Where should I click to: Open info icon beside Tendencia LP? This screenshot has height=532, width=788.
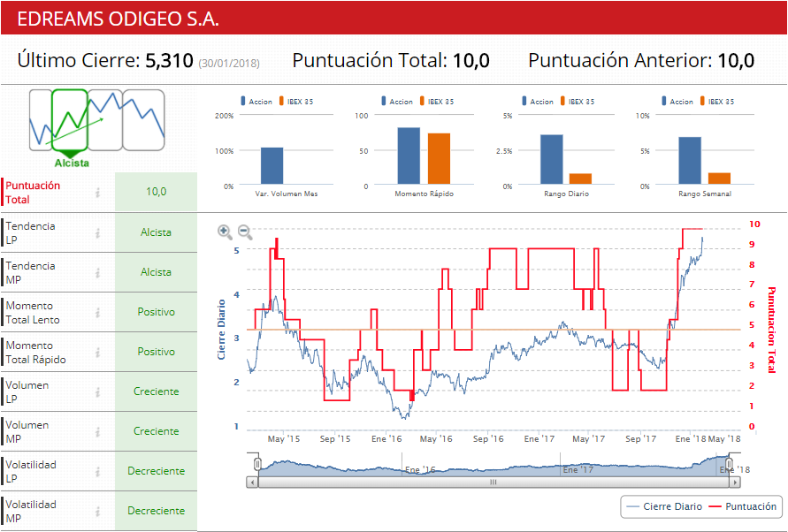(98, 233)
